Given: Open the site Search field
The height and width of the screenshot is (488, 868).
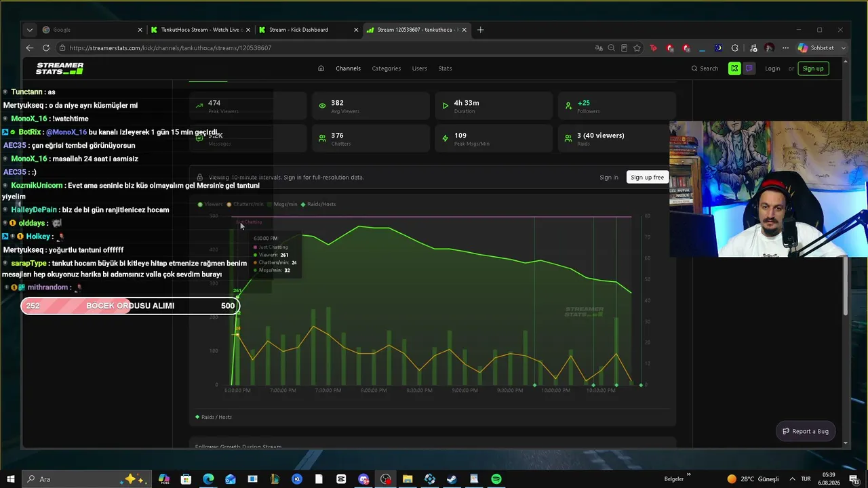Looking at the screenshot, I should (705, 68).
